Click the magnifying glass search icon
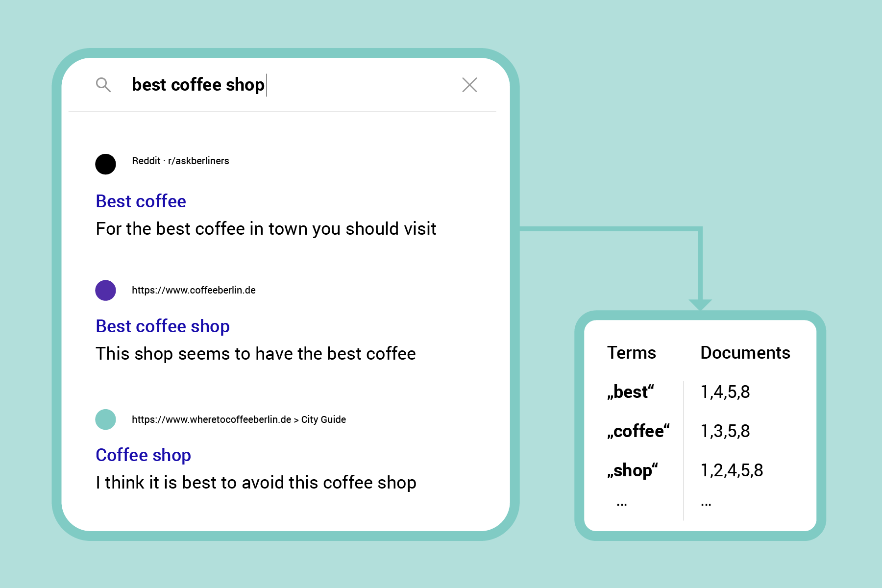The width and height of the screenshot is (882, 588). coord(104,84)
